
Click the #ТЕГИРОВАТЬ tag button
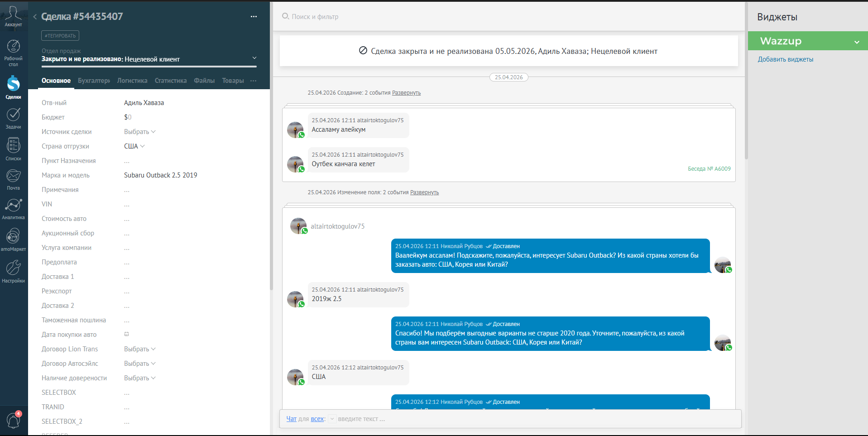[x=60, y=36]
